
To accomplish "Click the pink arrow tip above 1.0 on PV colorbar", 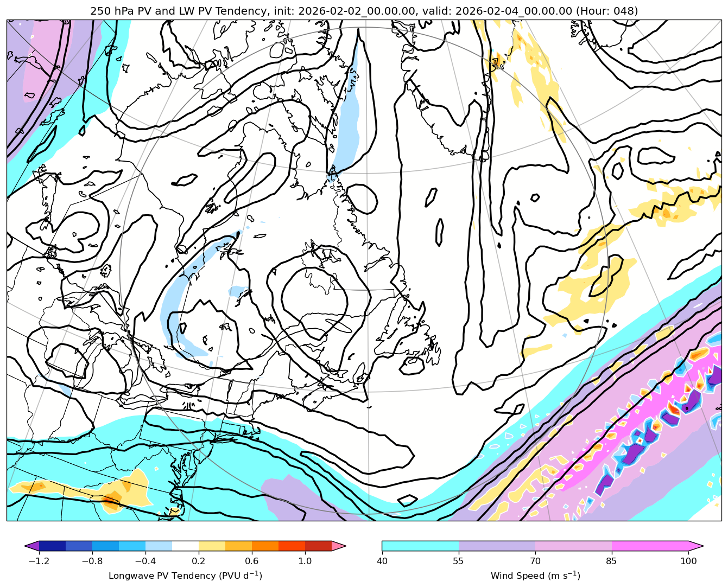I will tap(339, 546).
